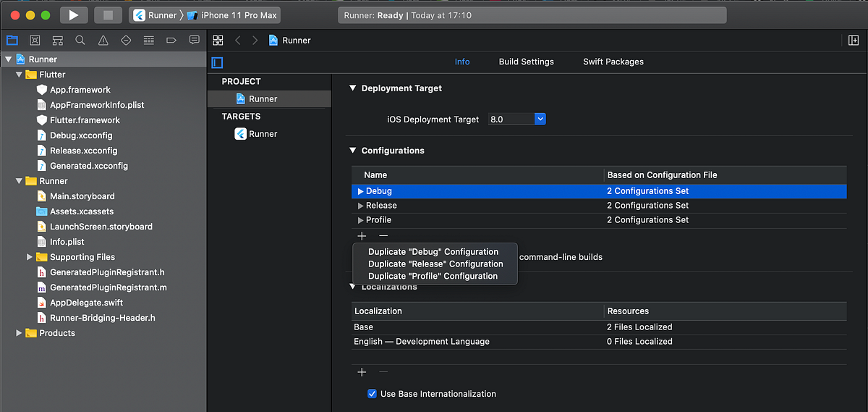The height and width of the screenshot is (412, 868).
Task: Collapse the Flutter folder in navigator
Action: [19, 75]
